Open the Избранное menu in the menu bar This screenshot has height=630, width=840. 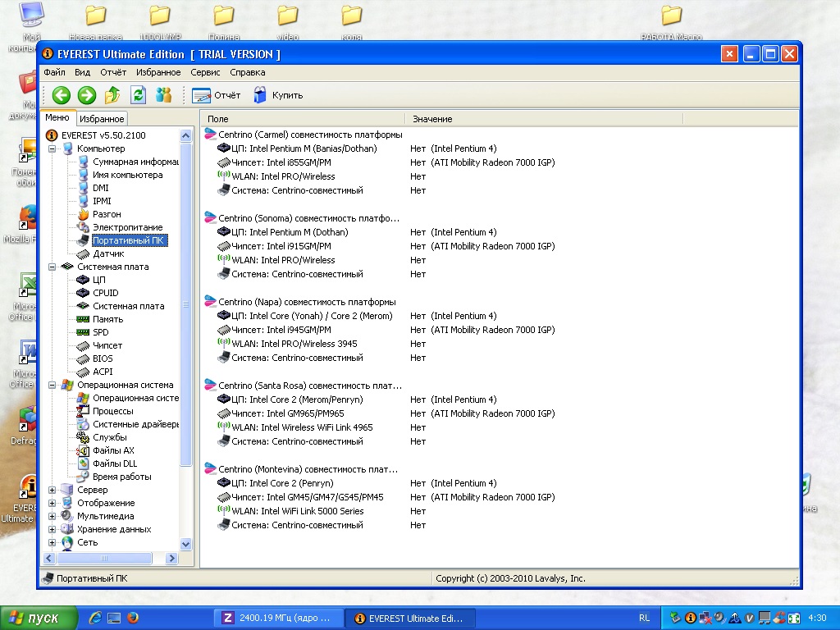click(158, 72)
